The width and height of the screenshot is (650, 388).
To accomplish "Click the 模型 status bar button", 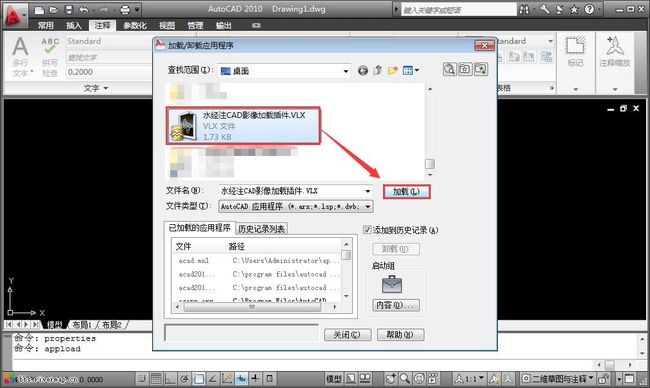I will coord(334,378).
